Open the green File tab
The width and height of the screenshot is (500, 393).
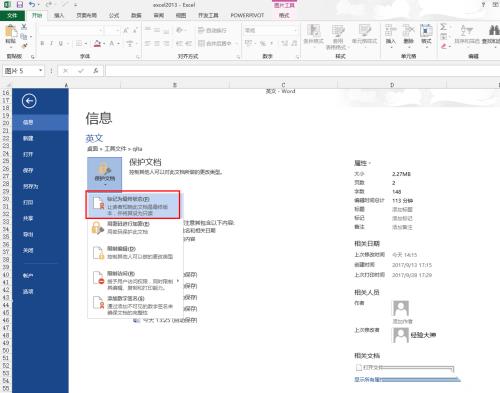(12, 15)
